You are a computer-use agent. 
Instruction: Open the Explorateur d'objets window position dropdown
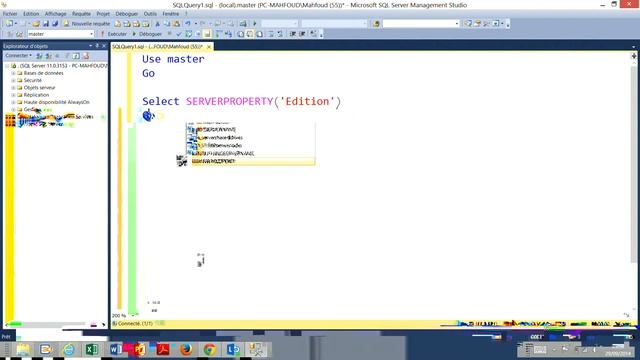91,46
